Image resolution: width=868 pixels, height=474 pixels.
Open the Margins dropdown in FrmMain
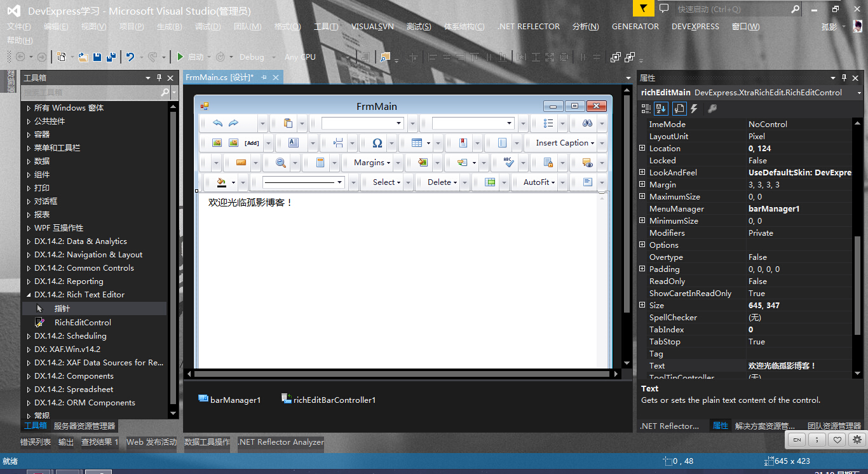pyautogui.click(x=372, y=163)
